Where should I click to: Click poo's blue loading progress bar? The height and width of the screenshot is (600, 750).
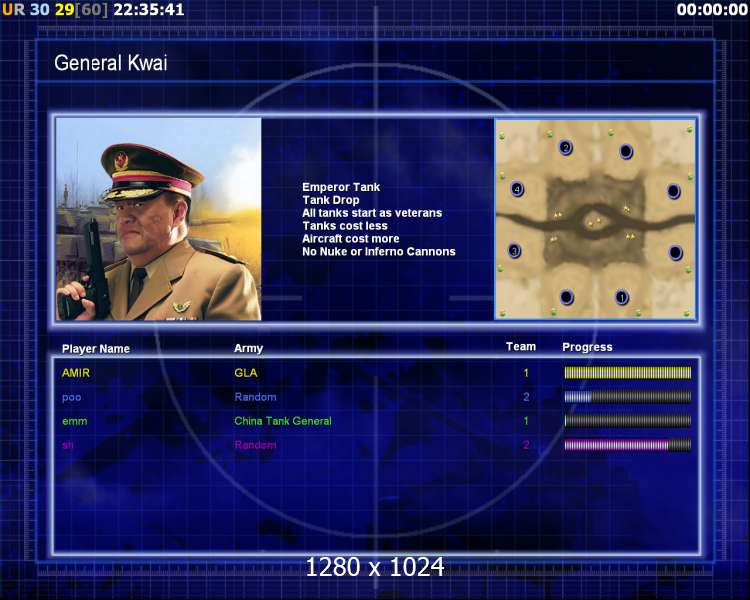(628, 397)
